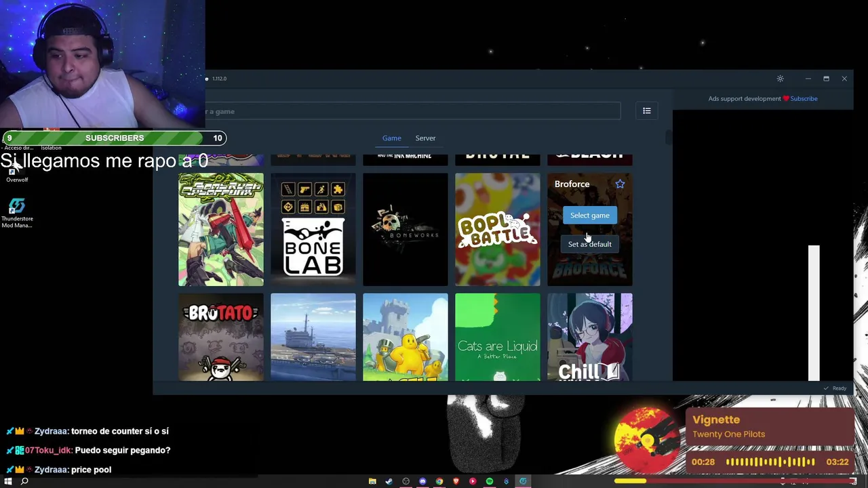
Task: Choose the warship game cover next to Brotato
Action: (313, 337)
